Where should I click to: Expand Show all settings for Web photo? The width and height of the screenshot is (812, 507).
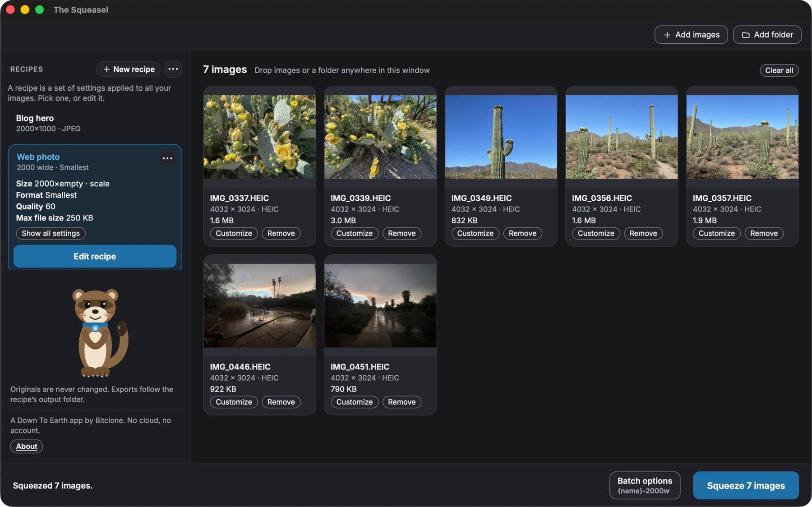click(51, 233)
